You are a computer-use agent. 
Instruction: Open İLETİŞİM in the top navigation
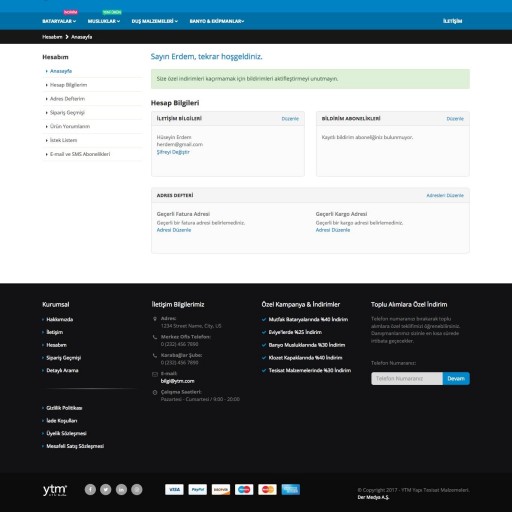pyautogui.click(x=452, y=21)
